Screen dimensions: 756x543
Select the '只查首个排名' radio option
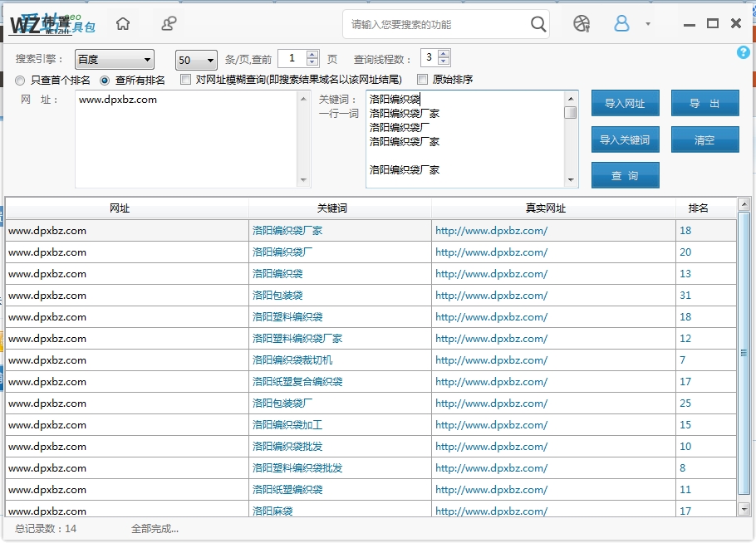coord(21,81)
